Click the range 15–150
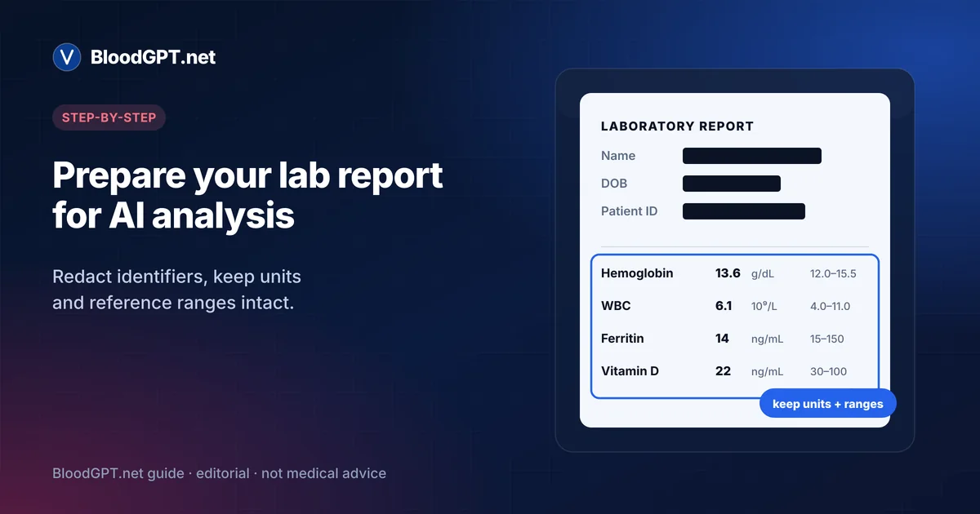Viewport: 980px width, 514px height. tap(827, 339)
